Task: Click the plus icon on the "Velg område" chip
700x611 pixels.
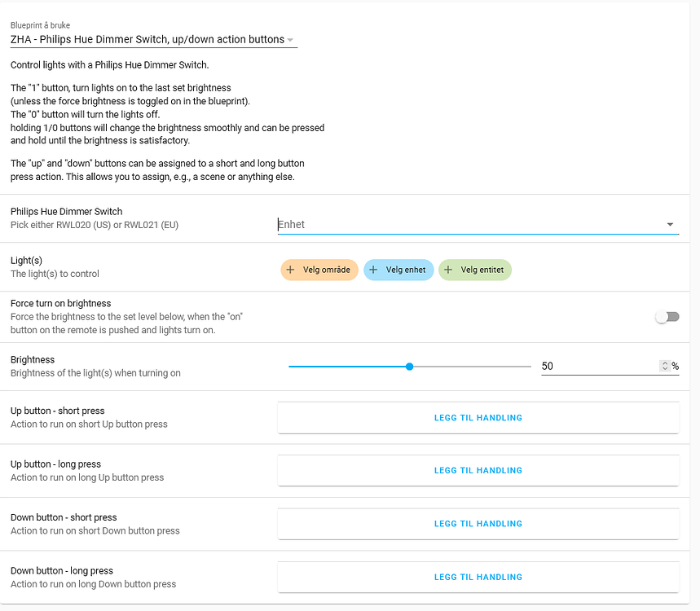Action: 290,270
